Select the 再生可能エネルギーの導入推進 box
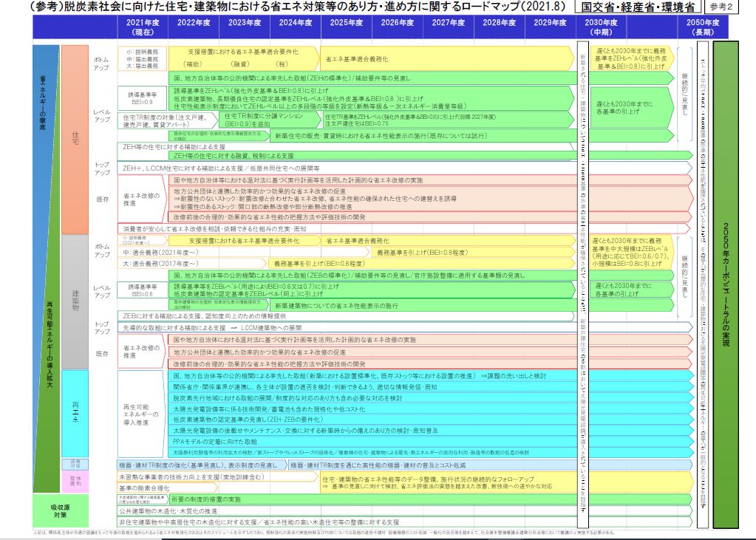Viewport: 756px width, 540px height. [140, 415]
